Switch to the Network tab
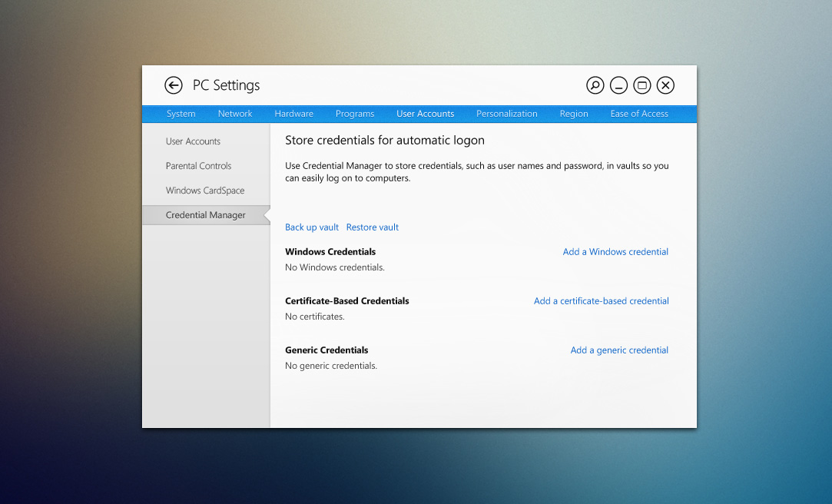 pyautogui.click(x=235, y=113)
